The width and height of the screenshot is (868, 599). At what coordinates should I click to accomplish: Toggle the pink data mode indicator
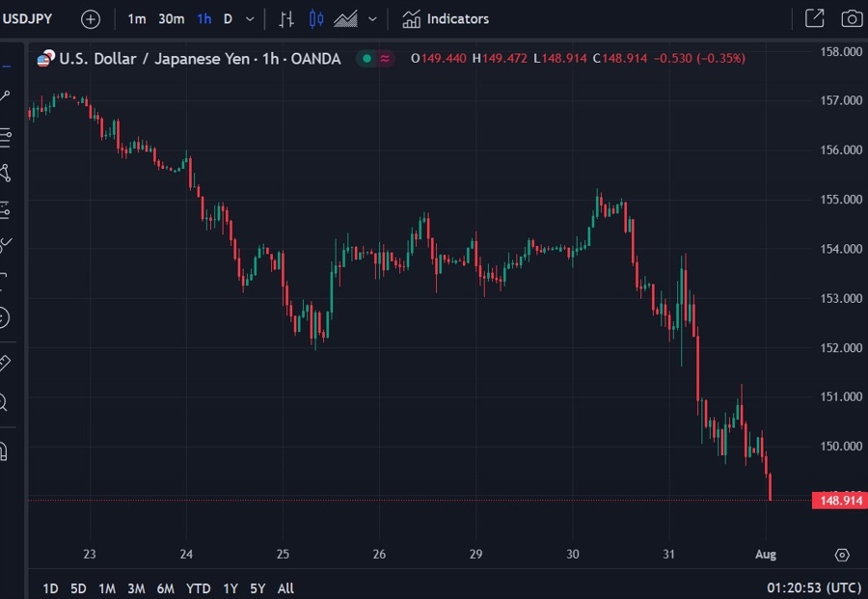coord(385,59)
